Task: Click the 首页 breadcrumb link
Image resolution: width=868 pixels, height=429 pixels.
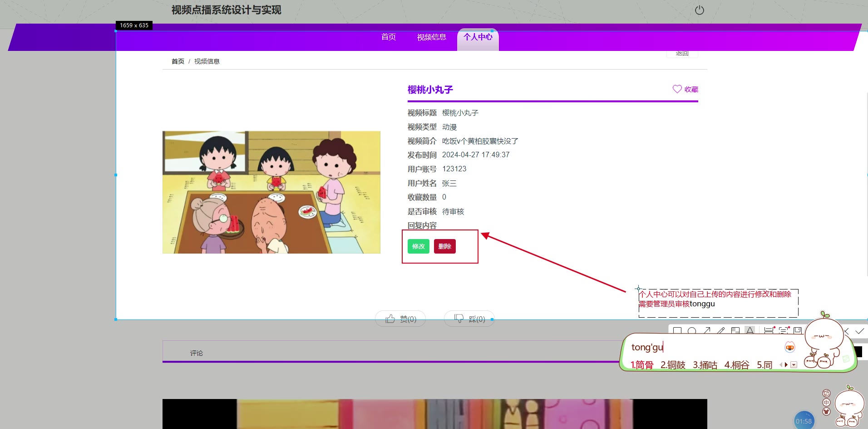Action: tap(178, 61)
